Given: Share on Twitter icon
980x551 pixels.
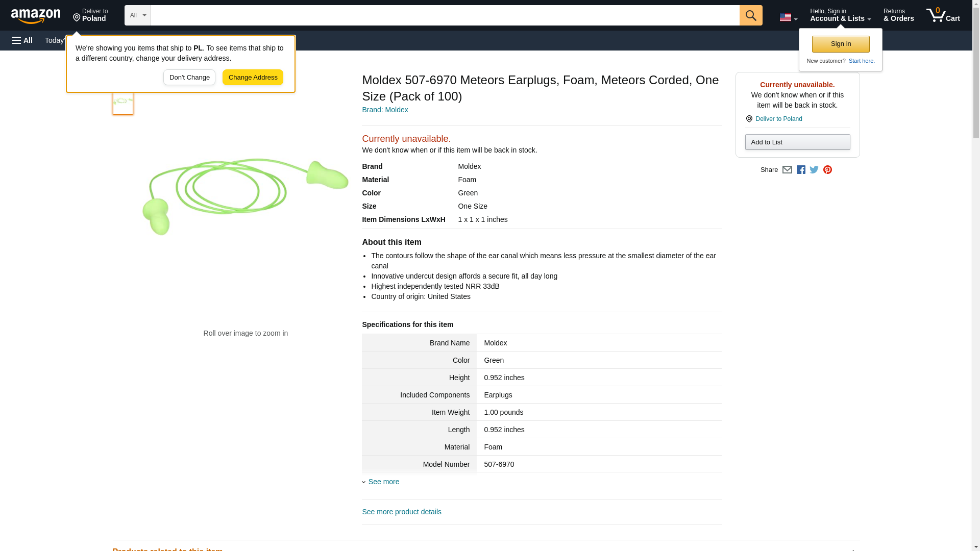Looking at the screenshot, I should pos(814,170).
